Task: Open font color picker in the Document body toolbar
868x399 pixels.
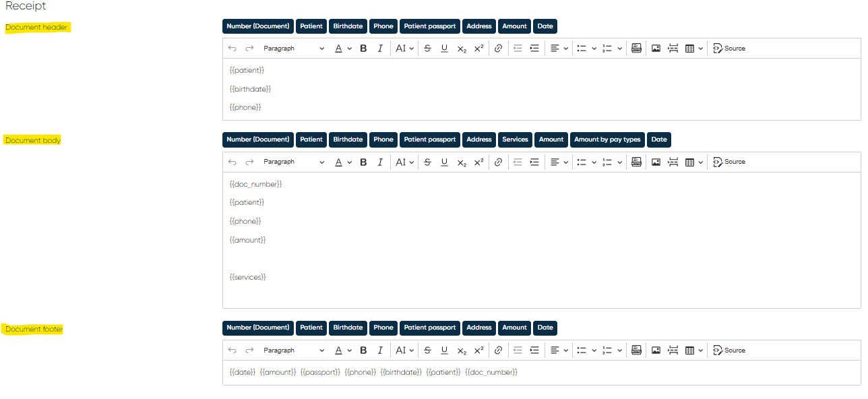Action: coord(343,162)
